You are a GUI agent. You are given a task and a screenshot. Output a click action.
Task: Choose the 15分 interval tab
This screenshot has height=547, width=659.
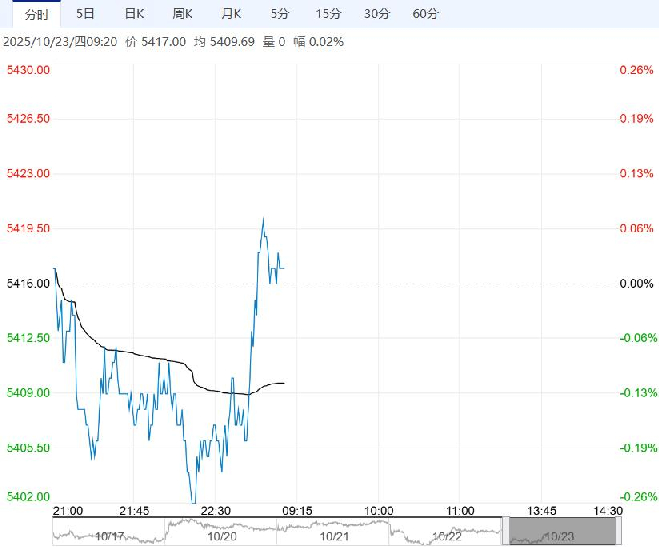(328, 14)
